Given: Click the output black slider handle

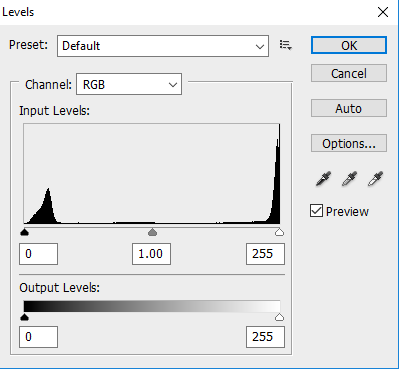Looking at the screenshot, I should pos(25,317).
